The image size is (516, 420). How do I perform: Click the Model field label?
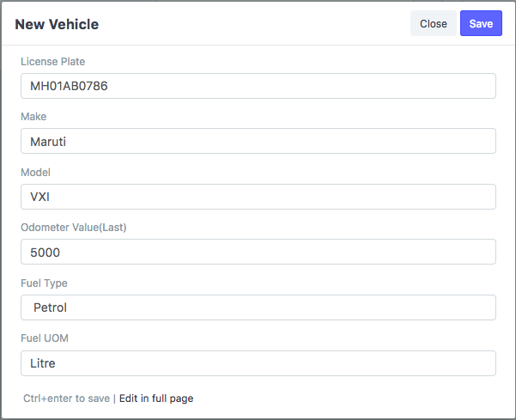point(36,173)
